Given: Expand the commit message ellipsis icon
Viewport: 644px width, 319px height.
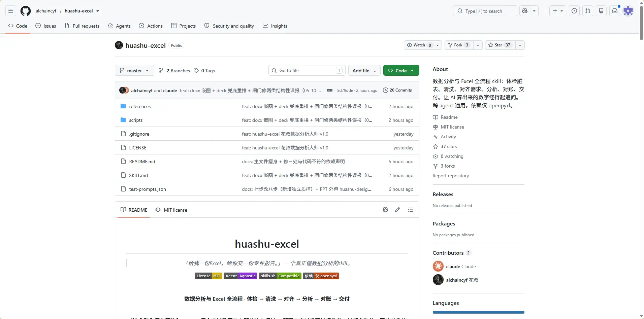Looking at the screenshot, I should 330,90.
